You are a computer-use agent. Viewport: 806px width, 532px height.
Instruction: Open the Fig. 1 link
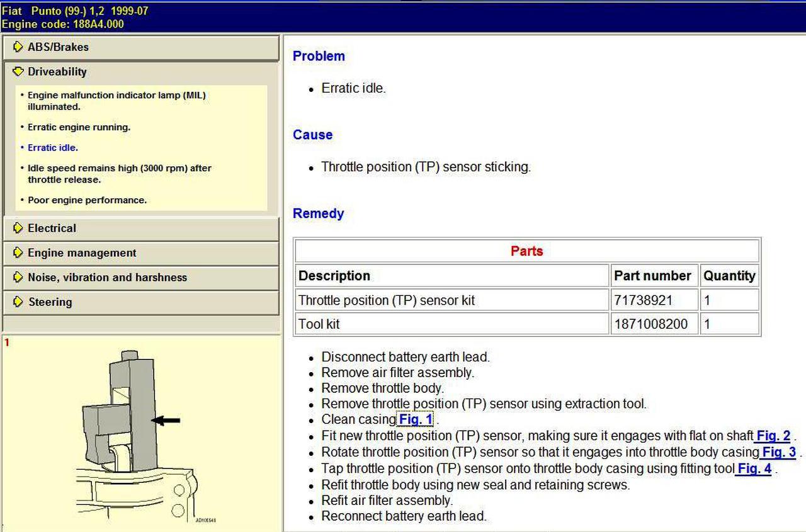coord(416,419)
